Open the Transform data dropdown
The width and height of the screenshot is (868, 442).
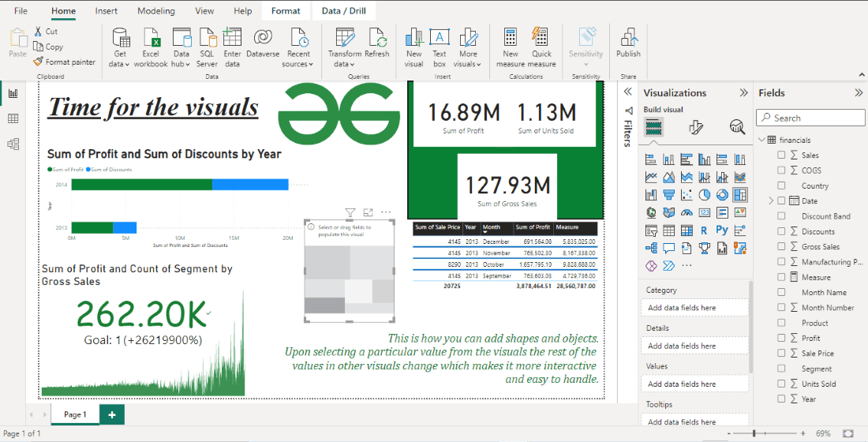tap(344, 47)
